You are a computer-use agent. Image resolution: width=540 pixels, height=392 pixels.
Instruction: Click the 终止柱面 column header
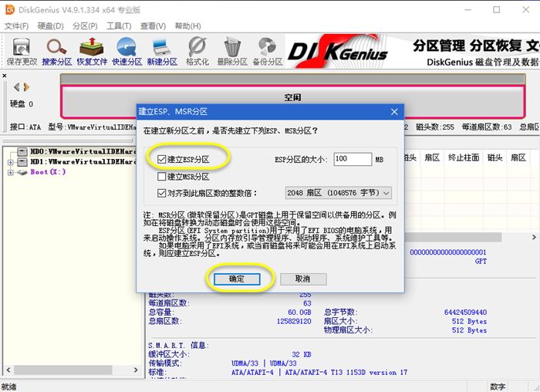coord(464,157)
